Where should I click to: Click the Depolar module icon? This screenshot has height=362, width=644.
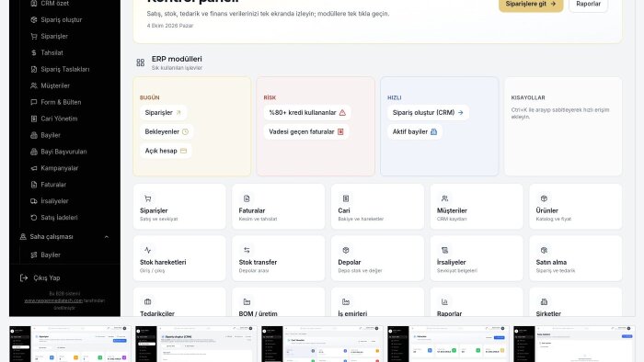[x=346, y=250]
